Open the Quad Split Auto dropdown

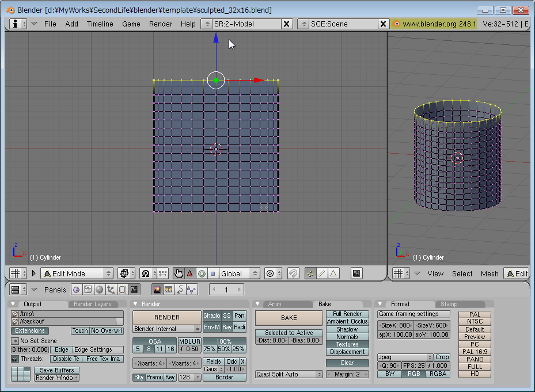(289, 374)
